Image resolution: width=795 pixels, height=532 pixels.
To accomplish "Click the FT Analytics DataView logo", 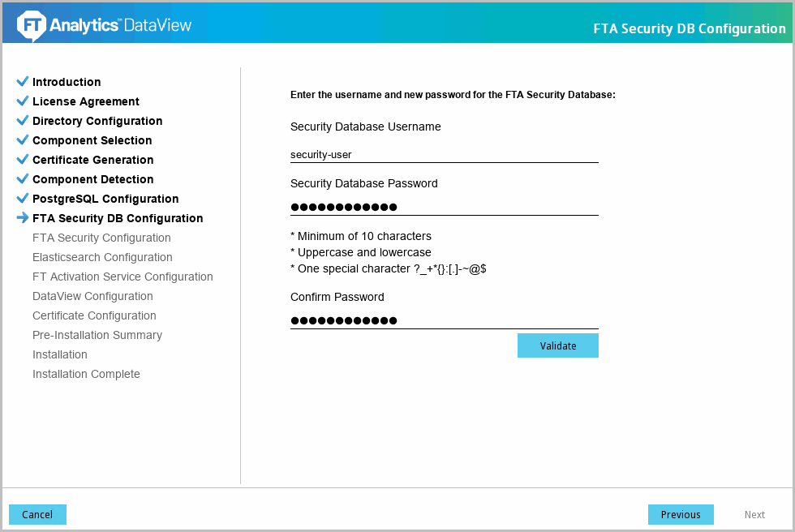I will [105, 26].
